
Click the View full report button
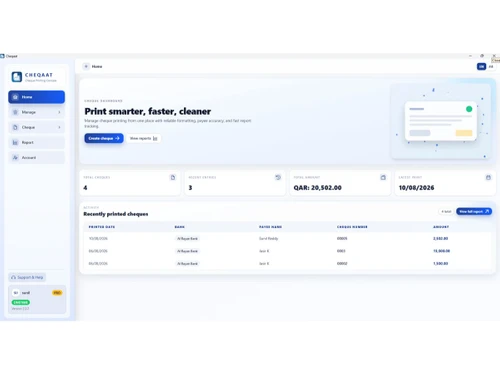click(474, 211)
